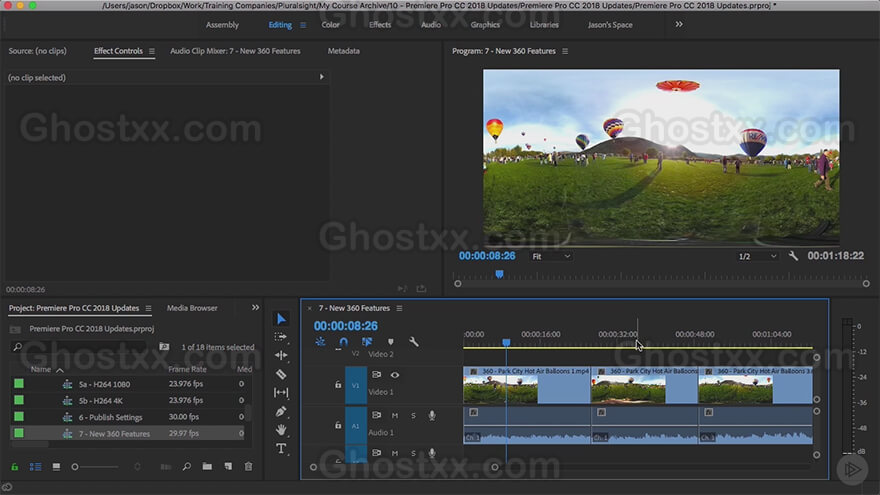Toggle Project panel writable lock icon
Viewport: 880px width, 495px height.
pos(15,466)
